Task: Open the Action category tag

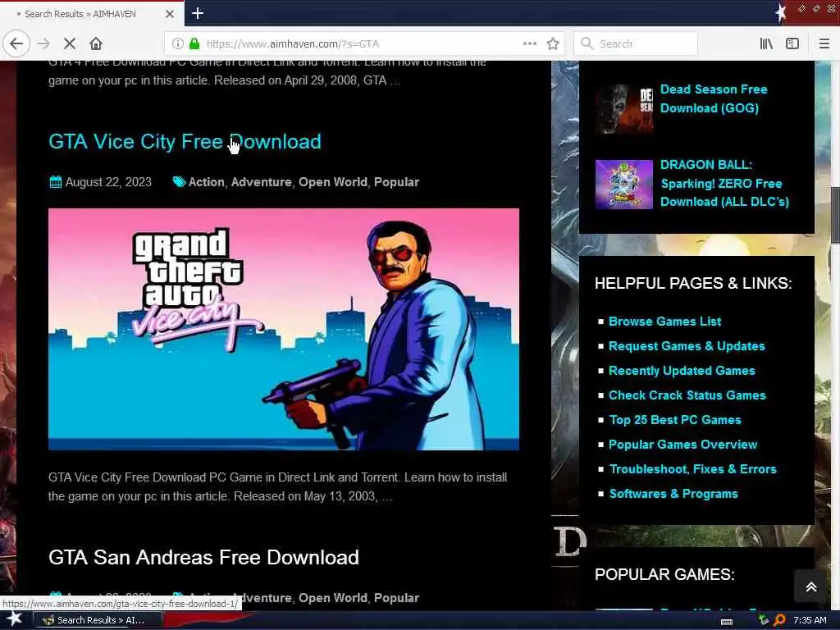Action: pos(206,182)
